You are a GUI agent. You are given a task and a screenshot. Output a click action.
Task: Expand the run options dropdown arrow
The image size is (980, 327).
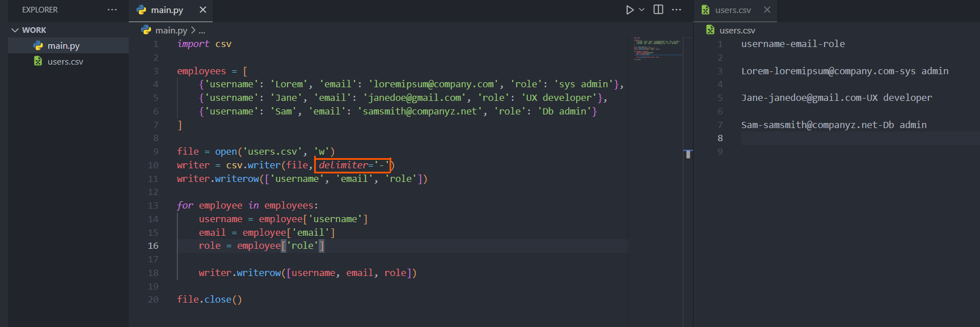tap(642, 10)
